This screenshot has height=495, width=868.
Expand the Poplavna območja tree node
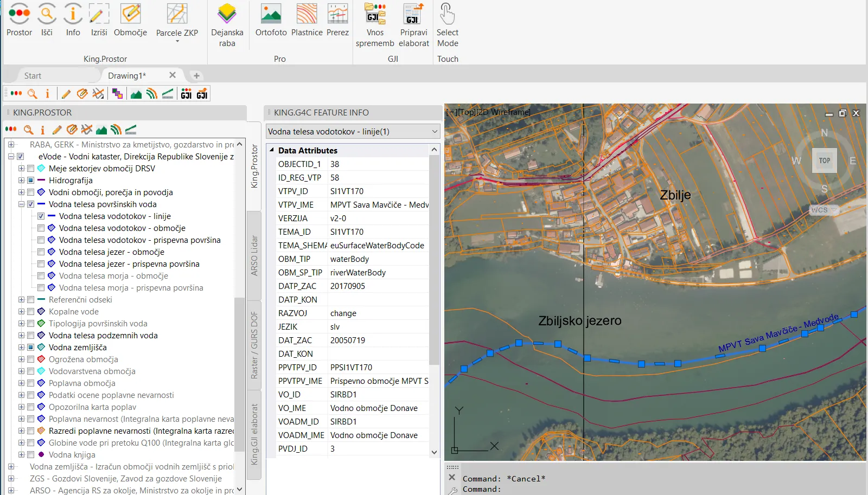(x=21, y=383)
